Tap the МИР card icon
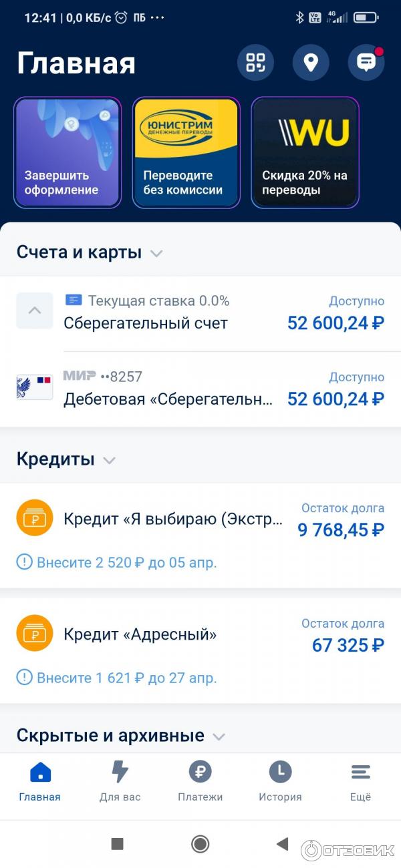The height and width of the screenshot is (868, 401). 34,388
